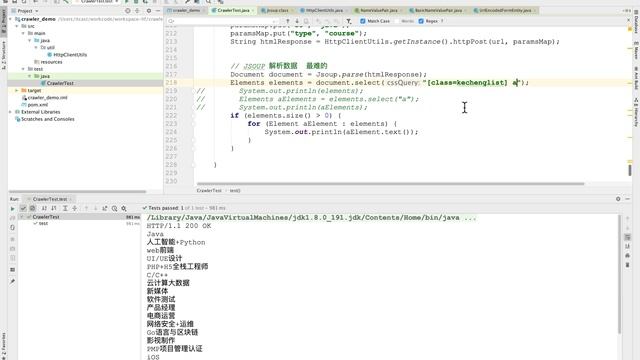640x360 pixels.
Task: Click the console line 'HTTP/1.1 200 OK'
Action: (x=179, y=226)
